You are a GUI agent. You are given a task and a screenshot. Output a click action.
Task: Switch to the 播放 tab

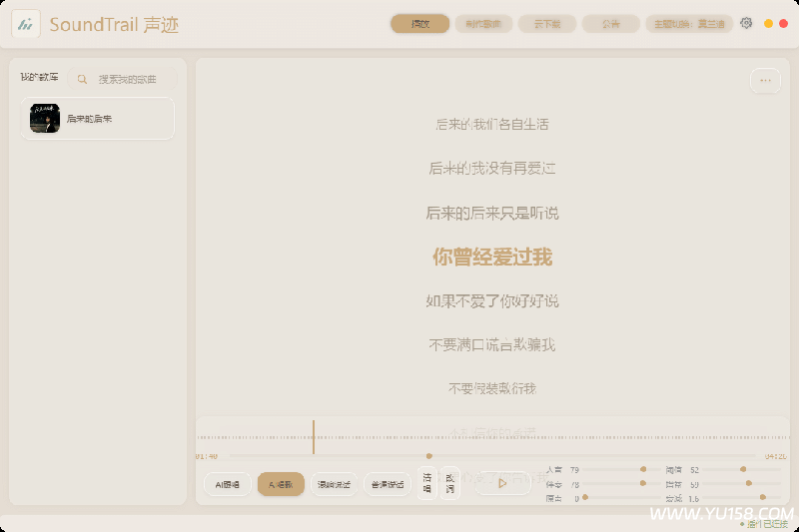[x=419, y=24]
